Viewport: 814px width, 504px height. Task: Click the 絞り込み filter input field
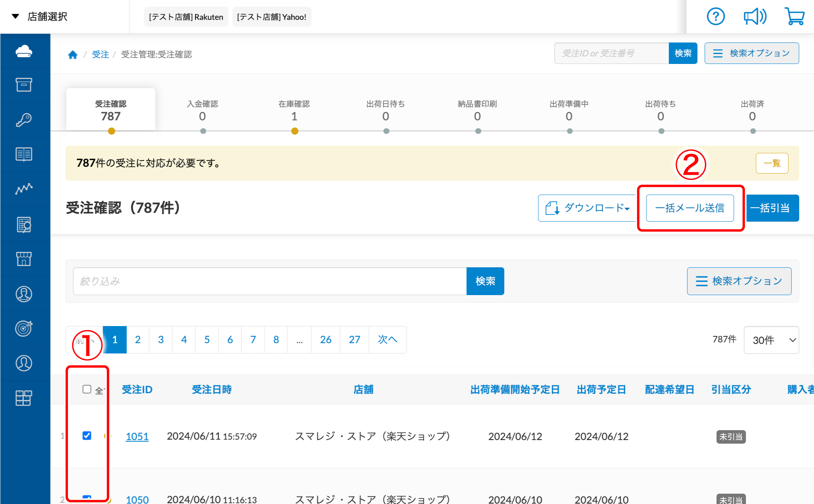point(269,281)
